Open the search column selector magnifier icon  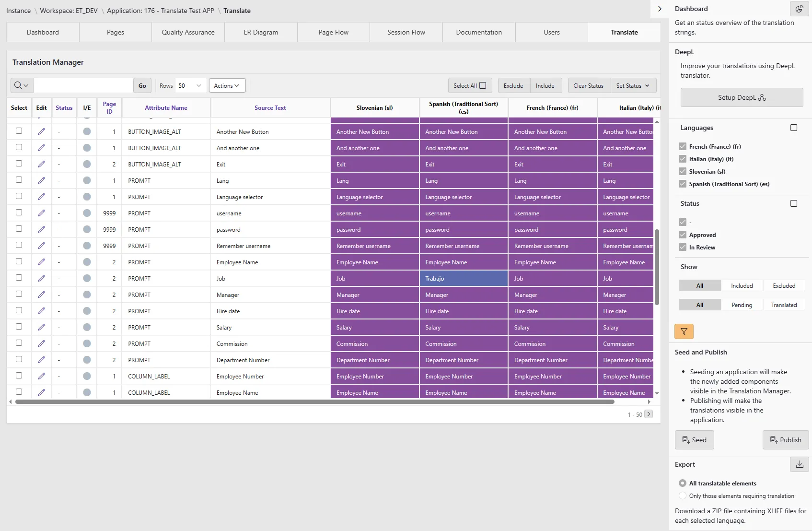pos(21,85)
